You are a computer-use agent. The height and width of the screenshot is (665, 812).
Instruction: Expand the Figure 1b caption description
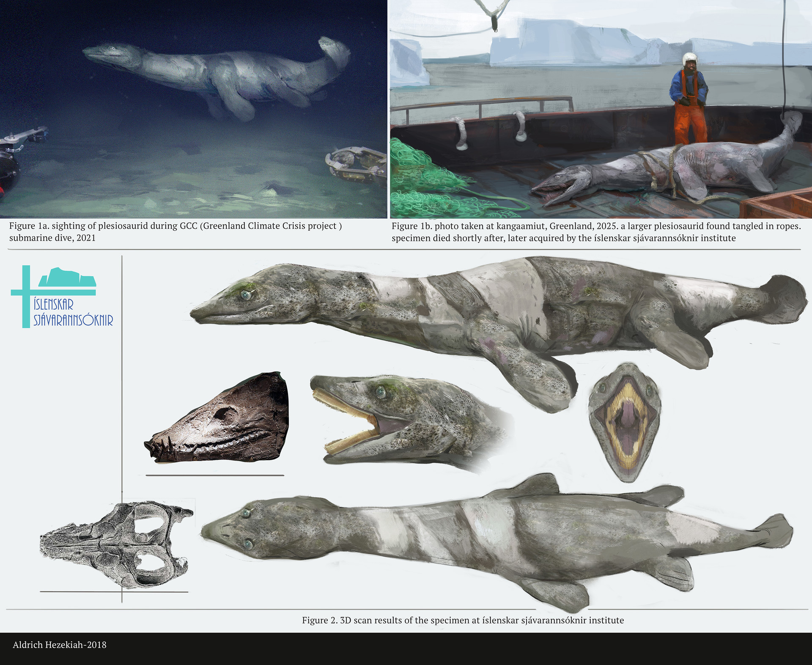coord(592,231)
